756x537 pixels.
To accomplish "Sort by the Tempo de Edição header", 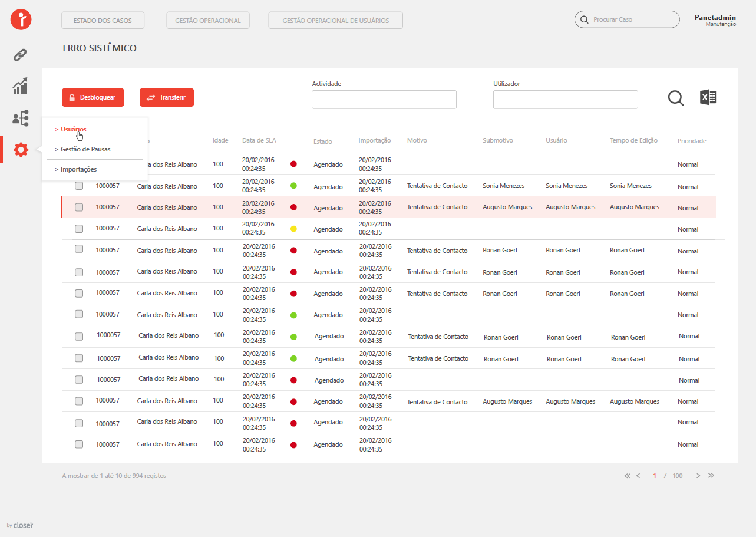I will click(x=633, y=140).
